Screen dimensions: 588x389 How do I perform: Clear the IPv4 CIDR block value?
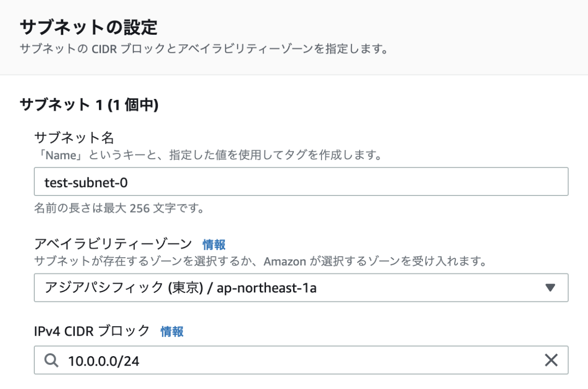551,361
